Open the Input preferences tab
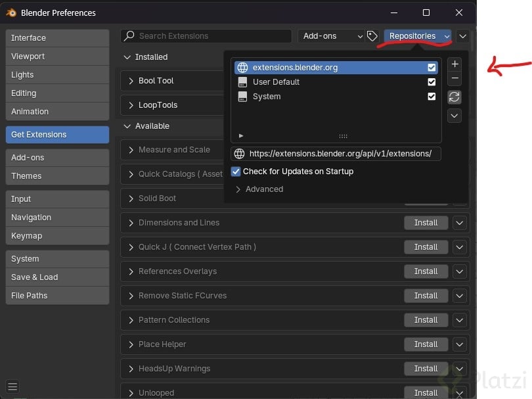This screenshot has height=399, width=532. 57,199
